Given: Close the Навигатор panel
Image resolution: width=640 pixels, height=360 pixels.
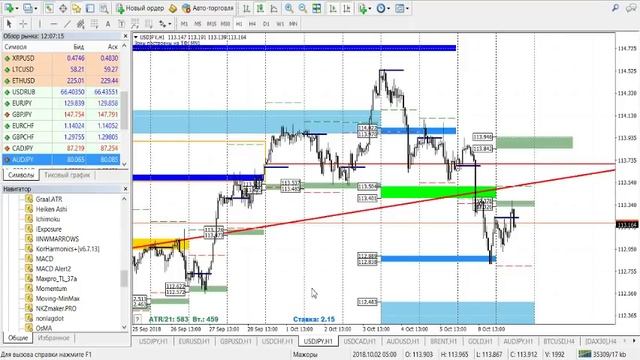Looking at the screenshot, I should coord(125,189).
